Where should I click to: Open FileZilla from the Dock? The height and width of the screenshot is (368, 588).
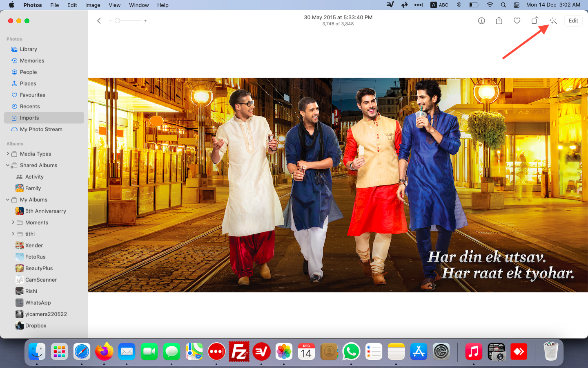point(239,351)
